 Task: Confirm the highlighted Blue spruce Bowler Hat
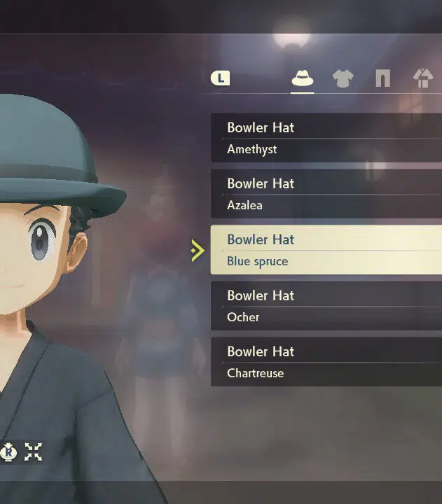coord(326,250)
